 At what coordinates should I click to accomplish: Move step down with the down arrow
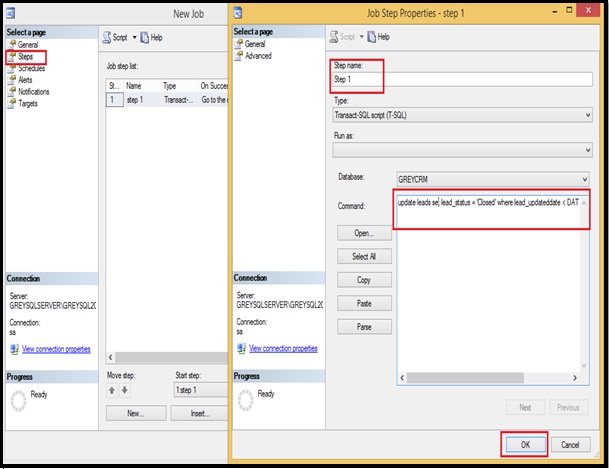point(126,390)
